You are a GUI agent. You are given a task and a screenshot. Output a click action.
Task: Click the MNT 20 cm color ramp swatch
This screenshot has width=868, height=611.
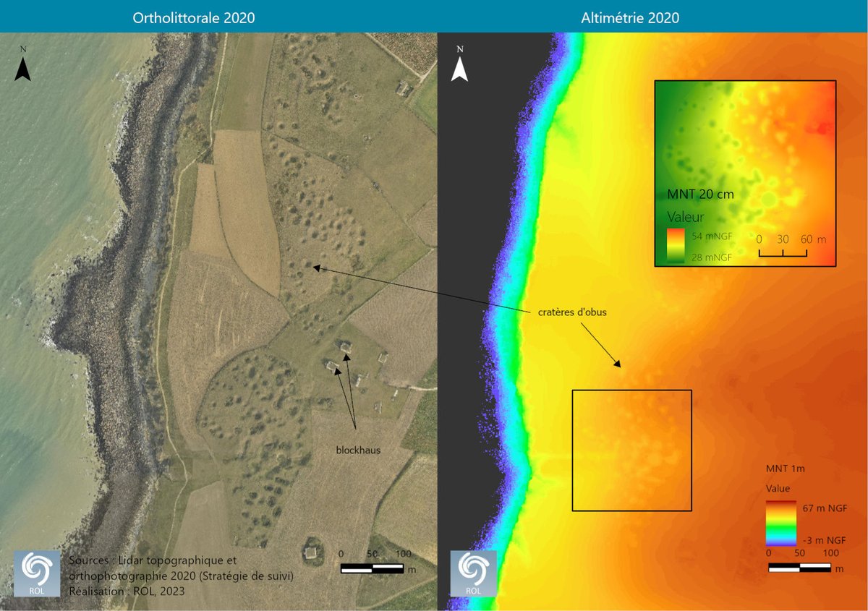pyautogui.click(x=675, y=247)
